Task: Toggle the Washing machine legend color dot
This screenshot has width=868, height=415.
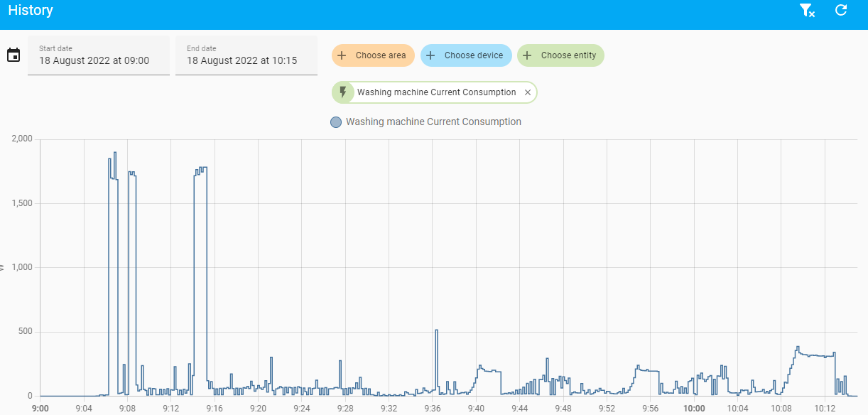Action: click(336, 122)
